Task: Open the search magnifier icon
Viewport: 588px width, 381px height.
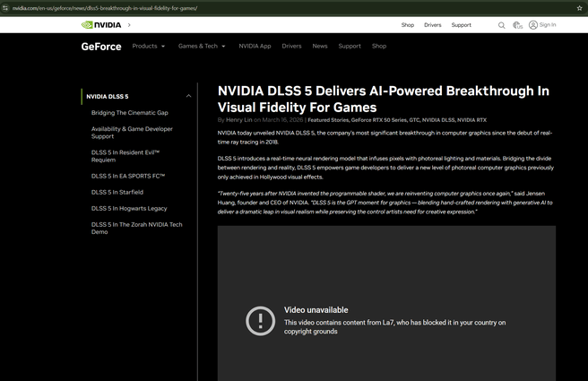Action: coord(501,25)
